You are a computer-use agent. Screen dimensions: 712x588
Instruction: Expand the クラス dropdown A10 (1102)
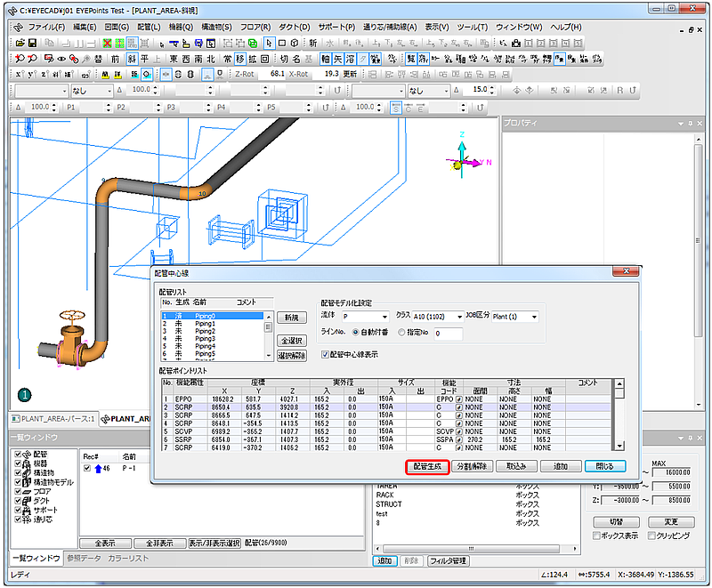point(438,317)
